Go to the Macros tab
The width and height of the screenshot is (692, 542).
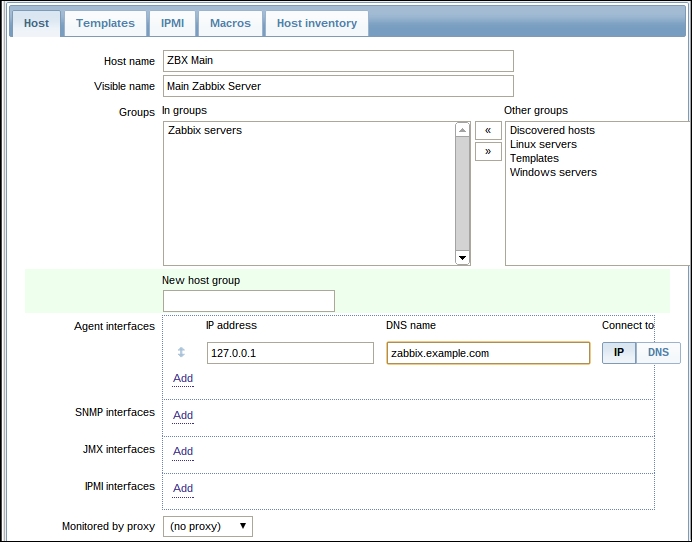pos(230,23)
